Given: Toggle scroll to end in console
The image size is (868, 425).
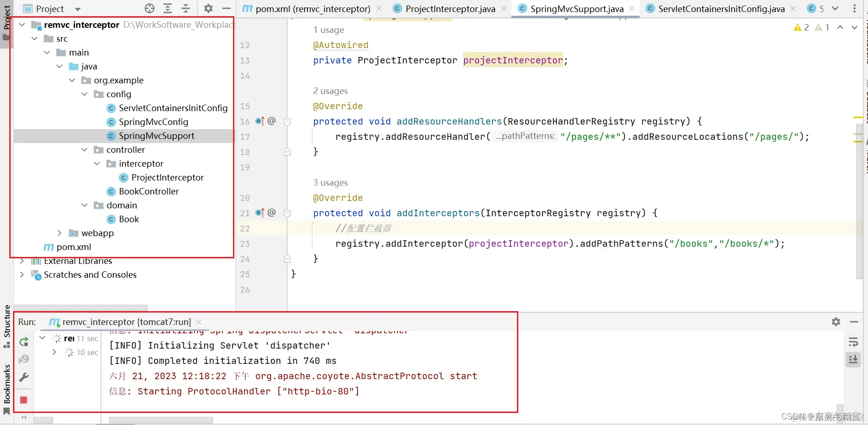Looking at the screenshot, I should [853, 360].
